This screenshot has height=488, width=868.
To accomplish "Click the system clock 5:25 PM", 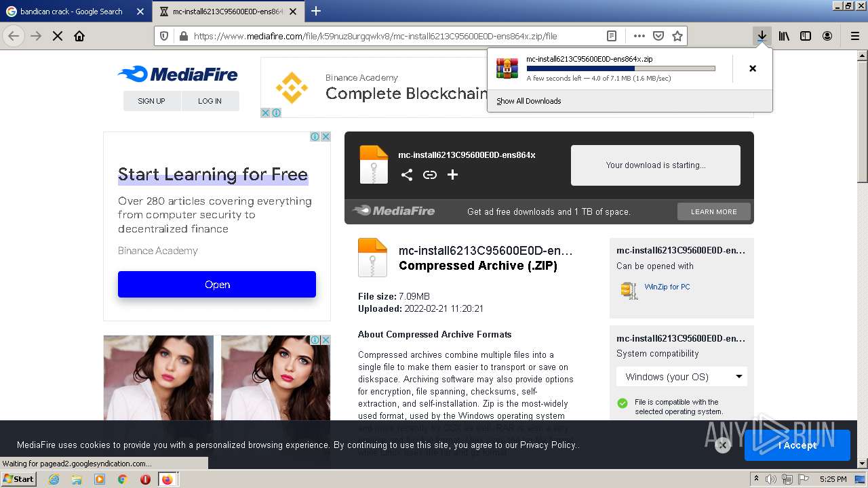I will point(833,479).
